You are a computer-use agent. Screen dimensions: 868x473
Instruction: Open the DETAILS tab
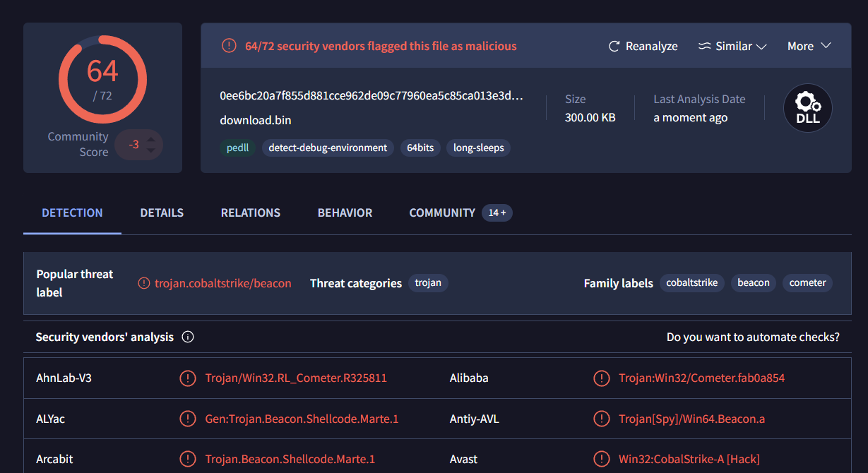162,212
